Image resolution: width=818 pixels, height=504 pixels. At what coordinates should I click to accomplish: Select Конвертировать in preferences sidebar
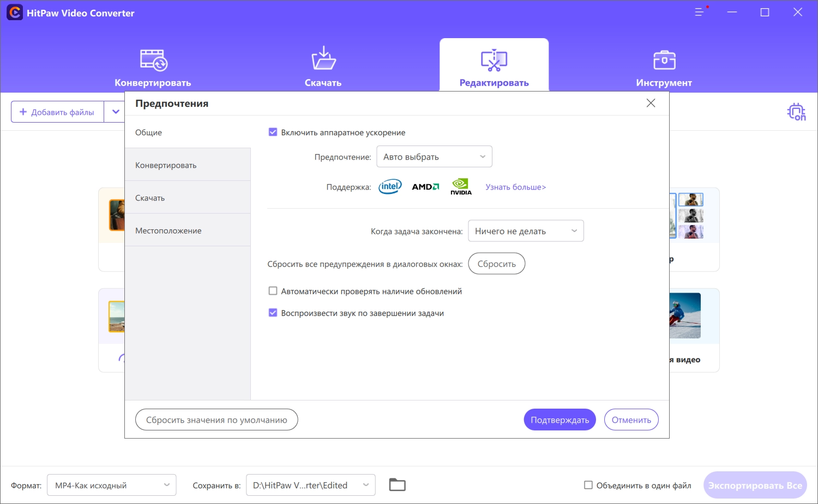pyautogui.click(x=188, y=165)
